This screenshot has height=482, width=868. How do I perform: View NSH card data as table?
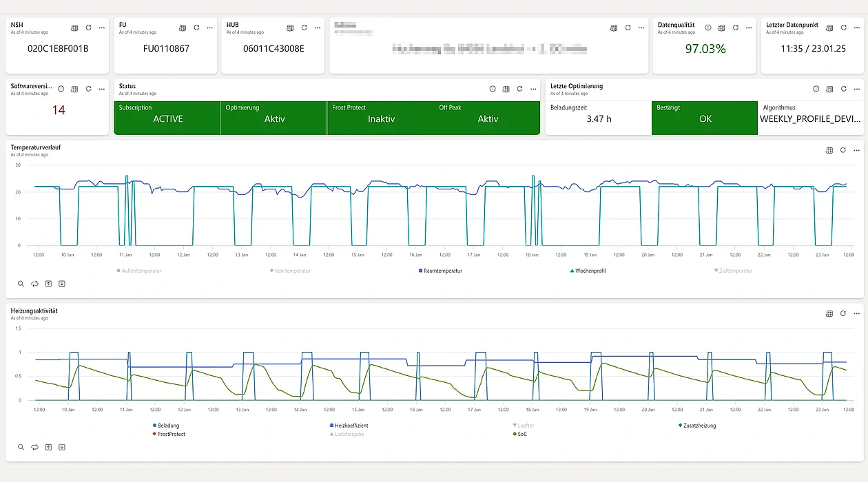point(74,28)
